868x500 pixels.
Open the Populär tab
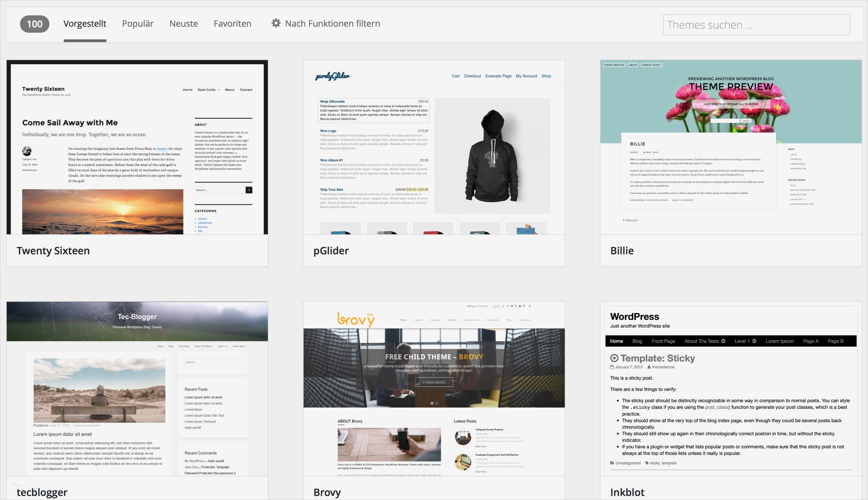(138, 24)
